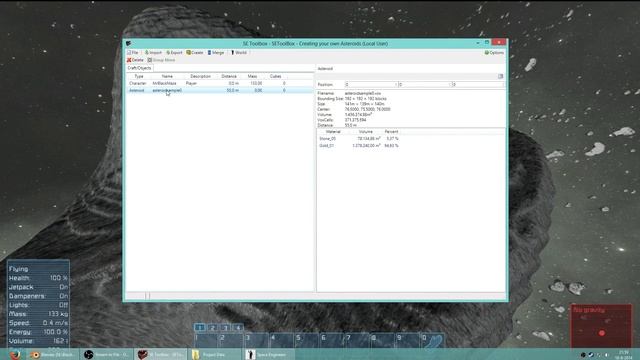Open the World menu

[x=239, y=53]
